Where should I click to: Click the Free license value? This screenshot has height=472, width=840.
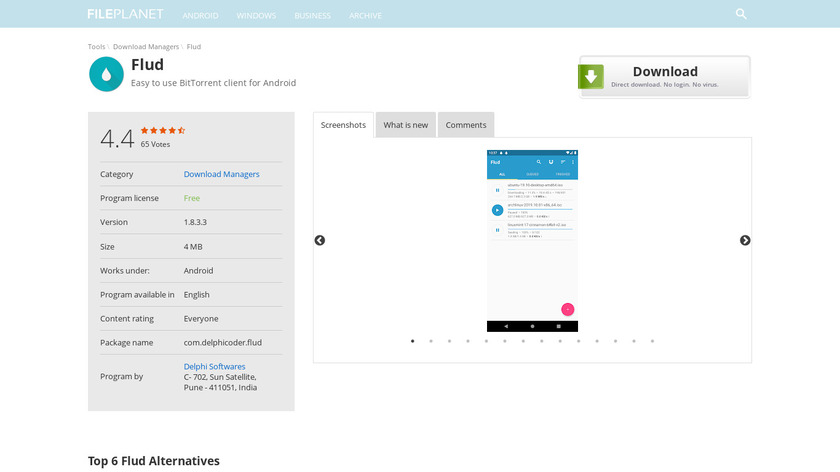[192, 198]
